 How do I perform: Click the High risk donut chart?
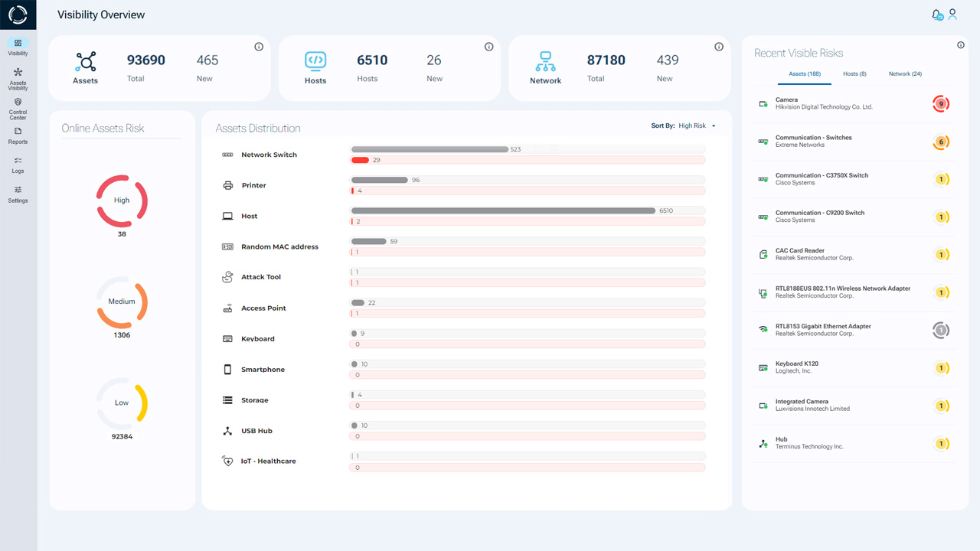click(x=122, y=201)
